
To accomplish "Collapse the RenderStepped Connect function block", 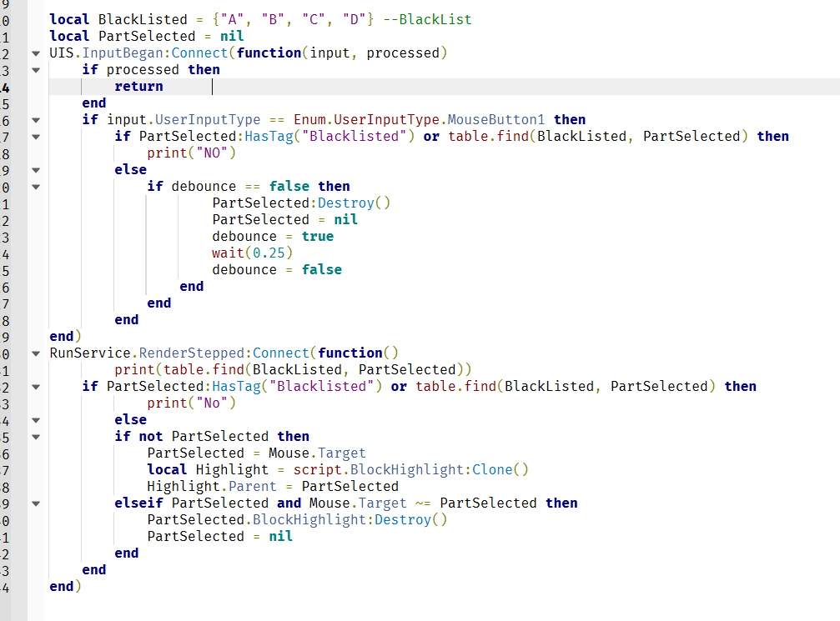I will [34, 353].
